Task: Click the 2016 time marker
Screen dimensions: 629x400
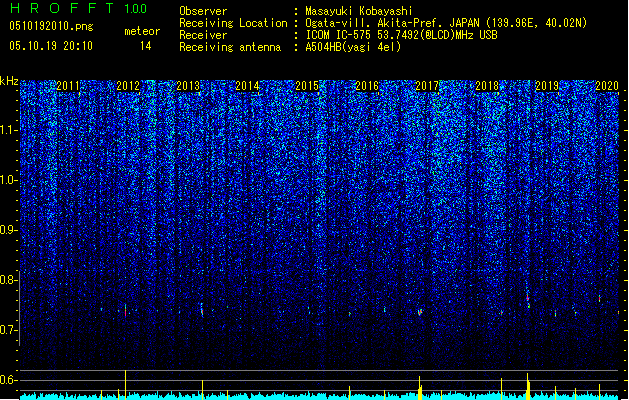Action: (x=367, y=86)
